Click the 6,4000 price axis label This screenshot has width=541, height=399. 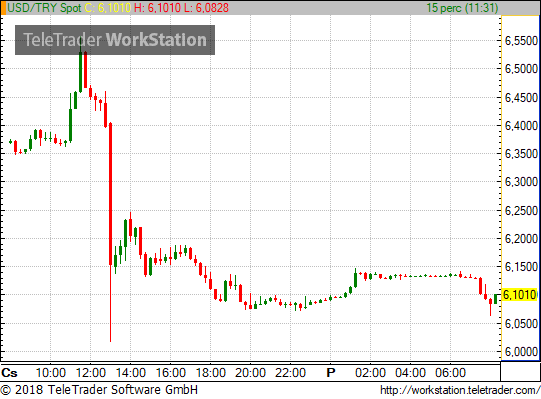pyautogui.click(x=521, y=126)
